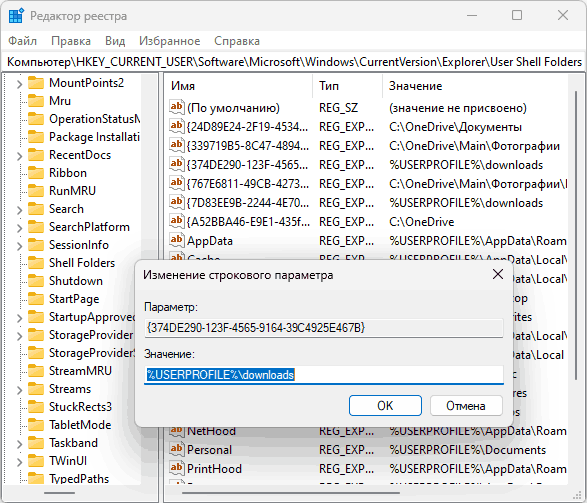Open the Справка menu
The image size is (587, 503).
pyautogui.click(x=237, y=41)
